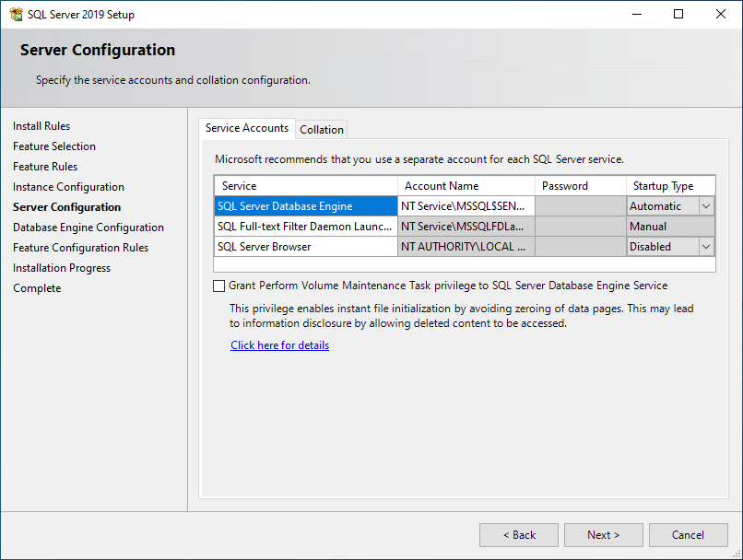This screenshot has height=560, width=743.
Task: Click the Database Engine password field
Action: pyautogui.click(x=580, y=205)
